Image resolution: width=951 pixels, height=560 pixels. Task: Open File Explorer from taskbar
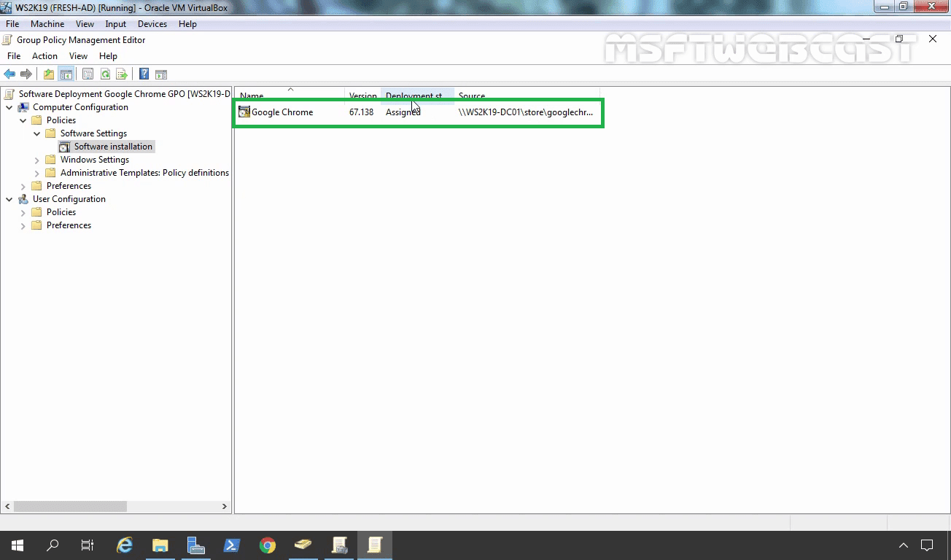160,545
